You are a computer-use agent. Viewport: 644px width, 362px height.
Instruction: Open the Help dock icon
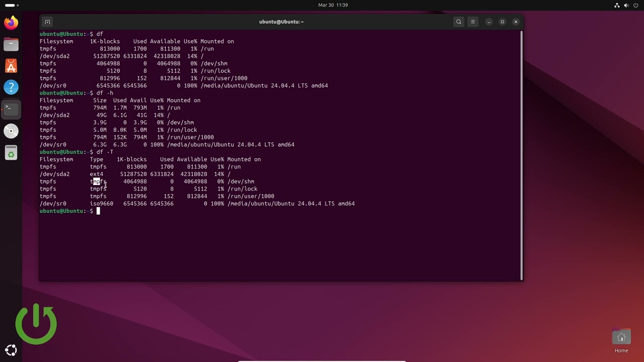click(11, 87)
